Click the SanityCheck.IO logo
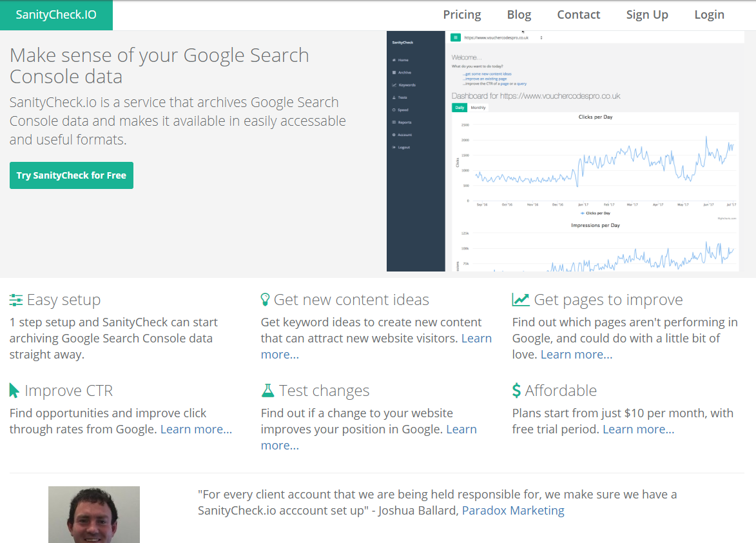Screen dimensions: 756x543 pos(56,15)
